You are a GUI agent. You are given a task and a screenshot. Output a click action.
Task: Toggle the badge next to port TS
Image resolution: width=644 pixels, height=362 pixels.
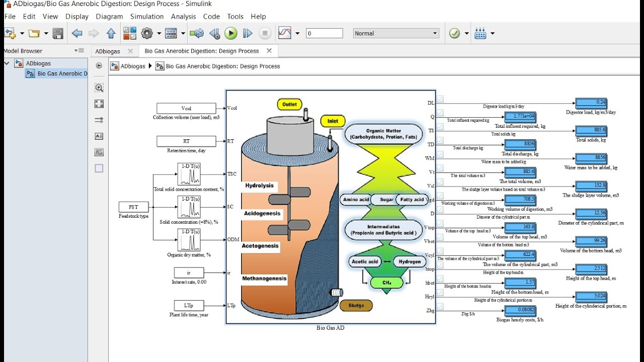coord(440,127)
